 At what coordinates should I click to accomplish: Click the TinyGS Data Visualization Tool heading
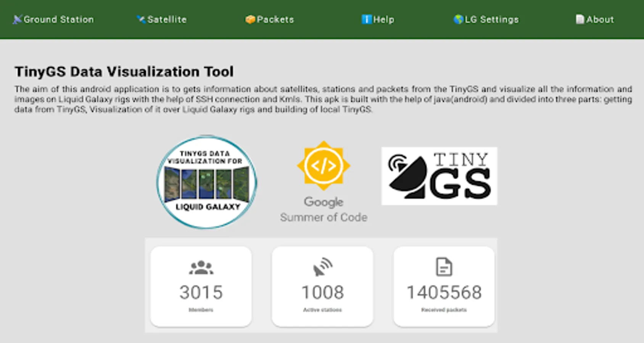(124, 72)
